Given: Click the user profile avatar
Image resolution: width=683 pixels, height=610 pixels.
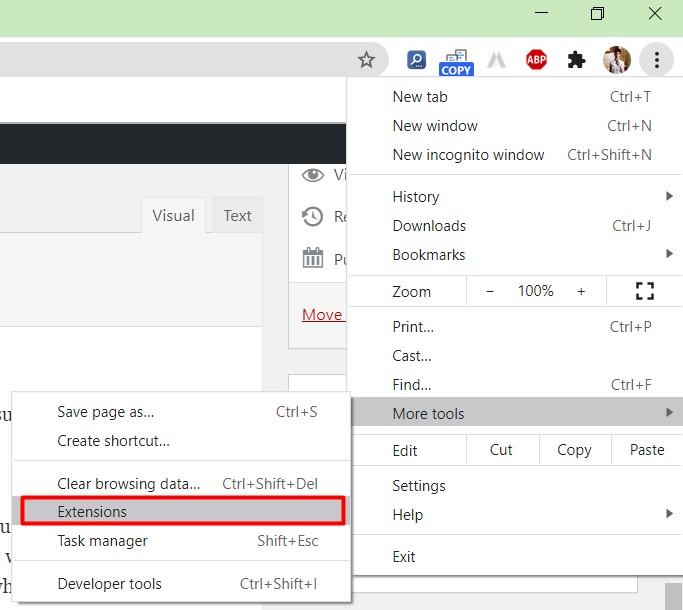Looking at the screenshot, I should (x=616, y=60).
